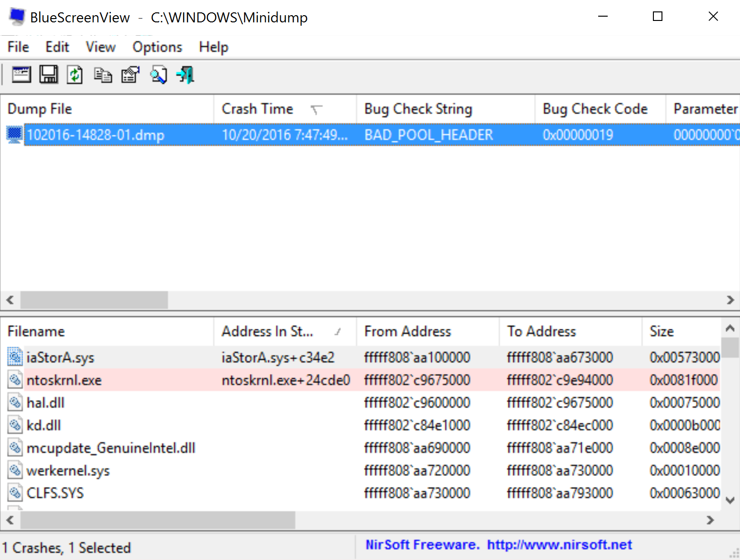Click the dump file icon for 102016-14828-01.dmp
Image resolution: width=740 pixels, height=560 pixels.
tap(14, 135)
